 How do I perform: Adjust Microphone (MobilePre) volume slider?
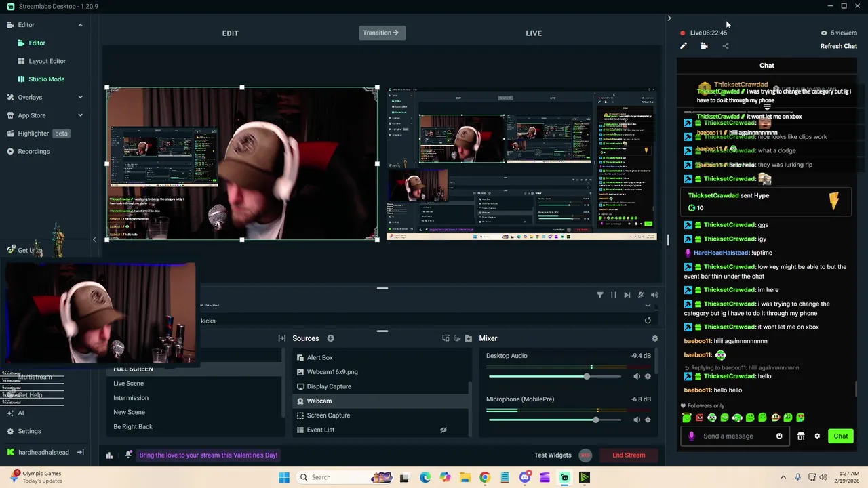[x=555, y=420]
